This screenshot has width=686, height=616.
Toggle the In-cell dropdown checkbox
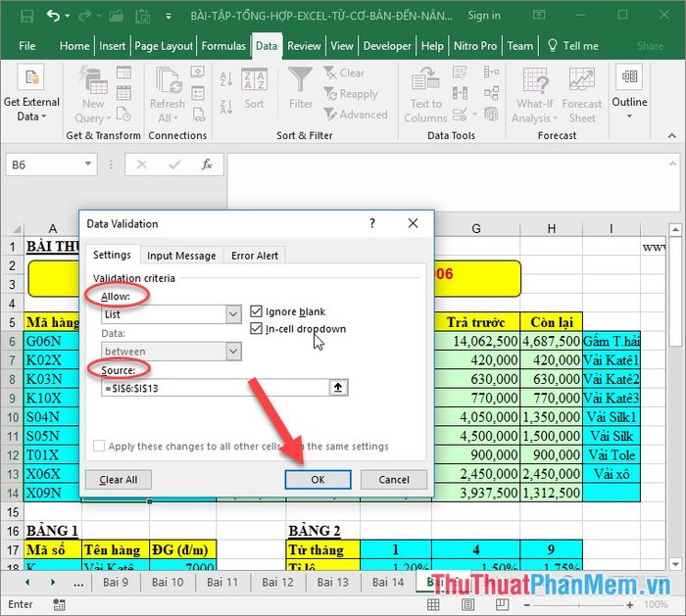pos(257,329)
